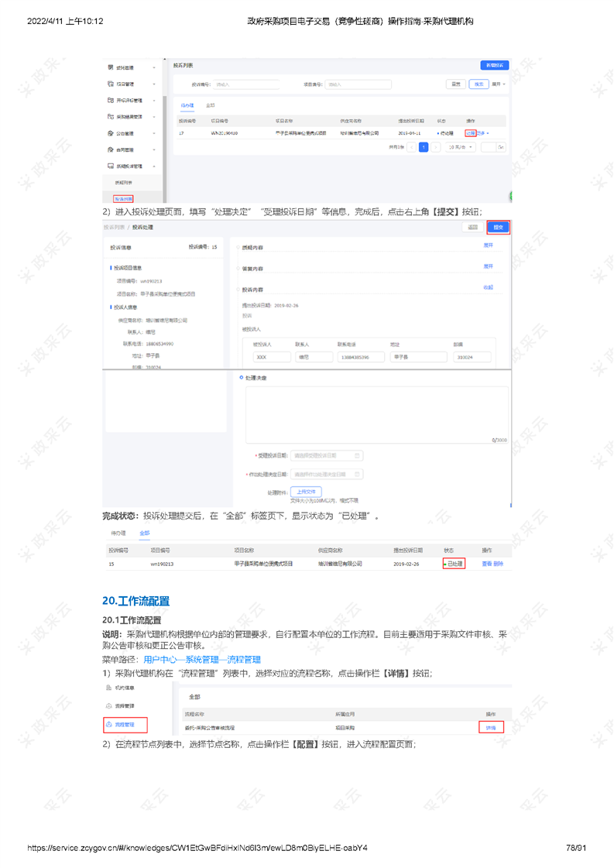
Task: Expand the 质疑内容 section via 展开
Action: pos(488,245)
